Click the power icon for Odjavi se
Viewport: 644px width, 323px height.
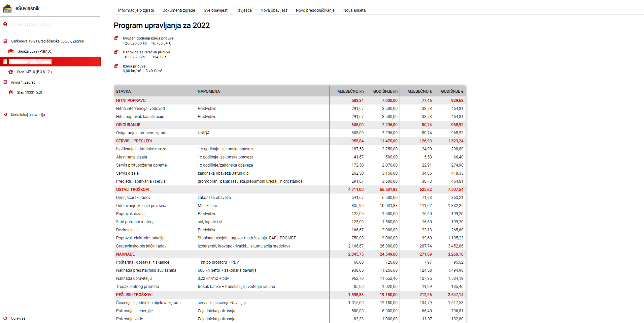pos(5,318)
